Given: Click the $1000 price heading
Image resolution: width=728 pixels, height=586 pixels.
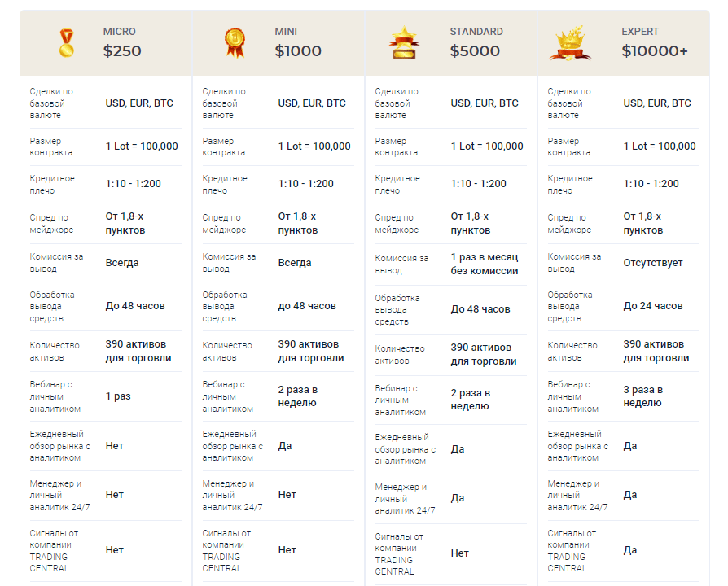Looking at the screenshot, I should [298, 50].
